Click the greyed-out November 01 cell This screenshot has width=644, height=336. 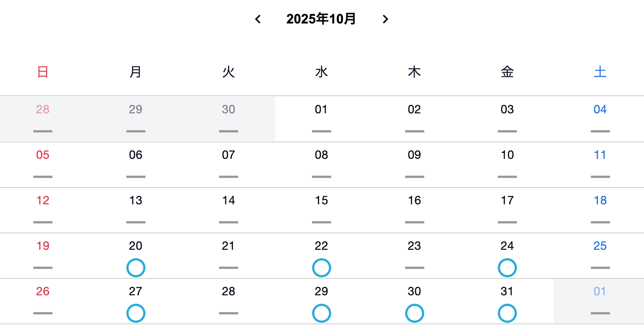pyautogui.click(x=599, y=300)
